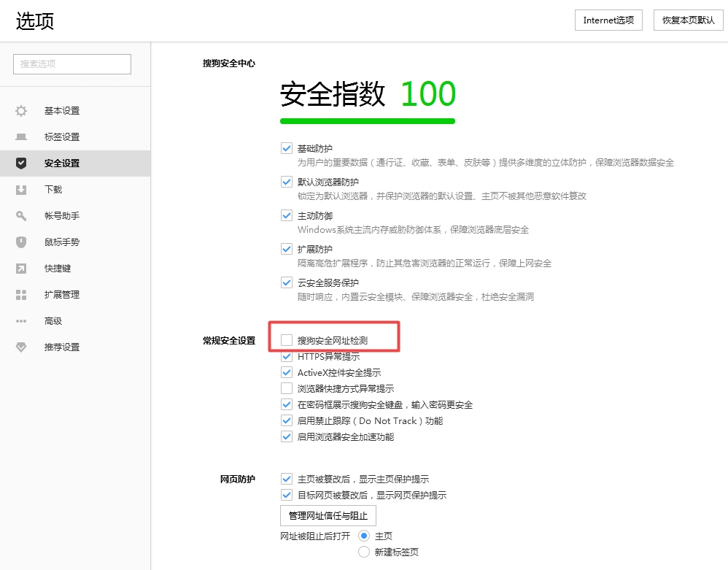Image resolution: width=728 pixels, height=570 pixels.
Task: Click the gear icon for 基本设置
Action: 21,111
